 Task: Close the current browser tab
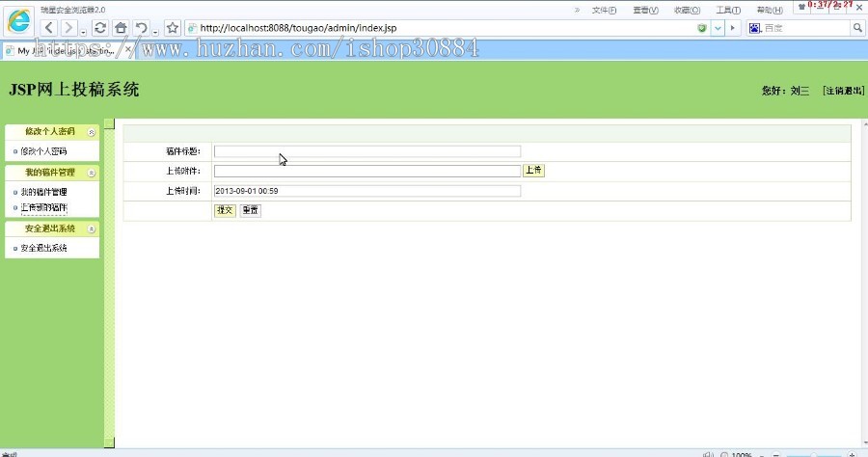pyautogui.click(x=128, y=50)
